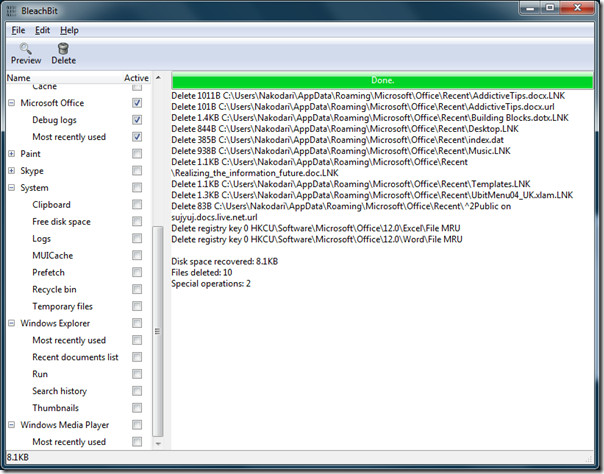Click the Word File MRU registry line

pos(317,240)
